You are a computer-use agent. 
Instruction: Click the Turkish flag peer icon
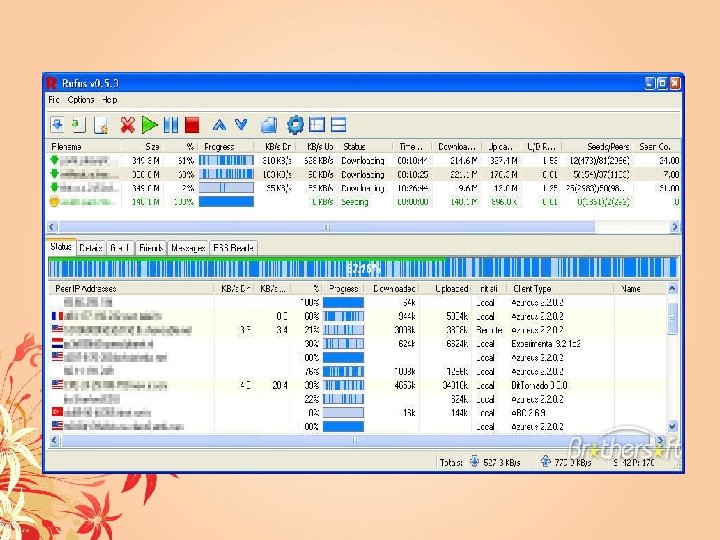coord(57,412)
